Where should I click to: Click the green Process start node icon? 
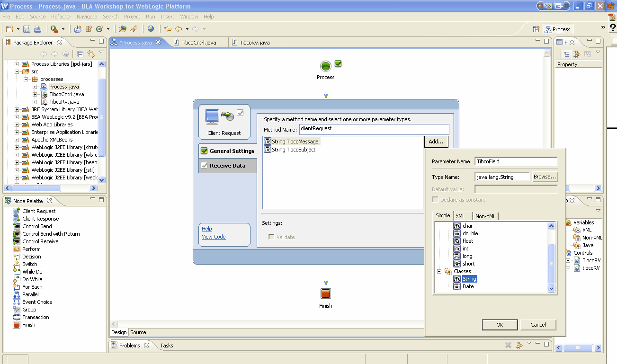(325, 66)
